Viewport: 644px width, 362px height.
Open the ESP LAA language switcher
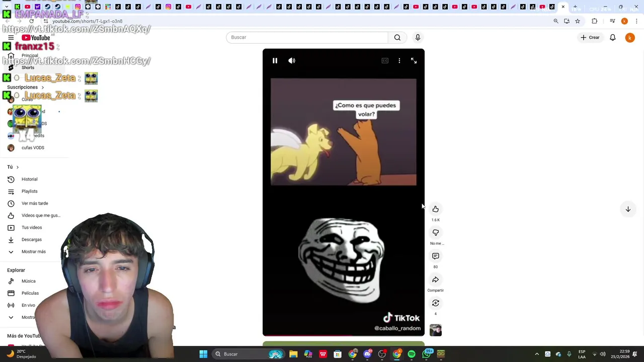pos(582,354)
